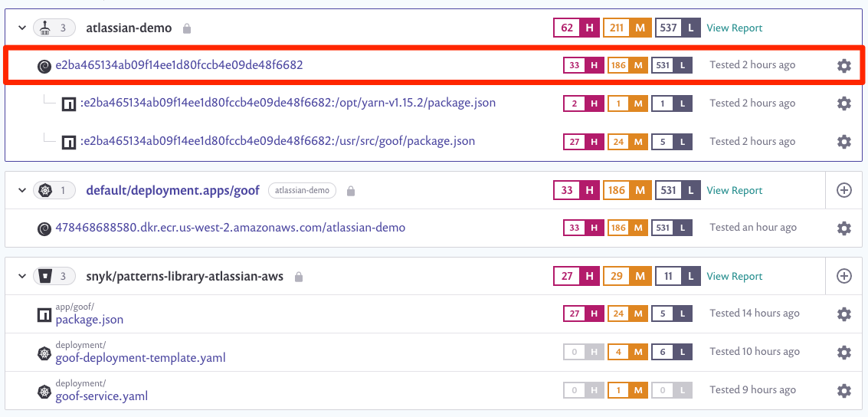The image size is (868, 417).
Task: Open settings for goof-deployment-template.yaml
Action: (x=843, y=352)
